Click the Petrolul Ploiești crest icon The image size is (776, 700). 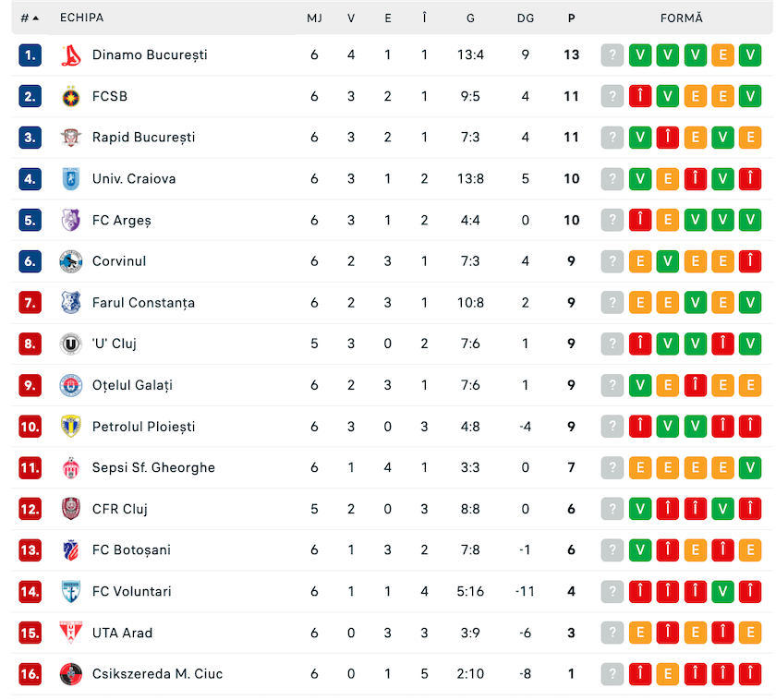point(71,427)
